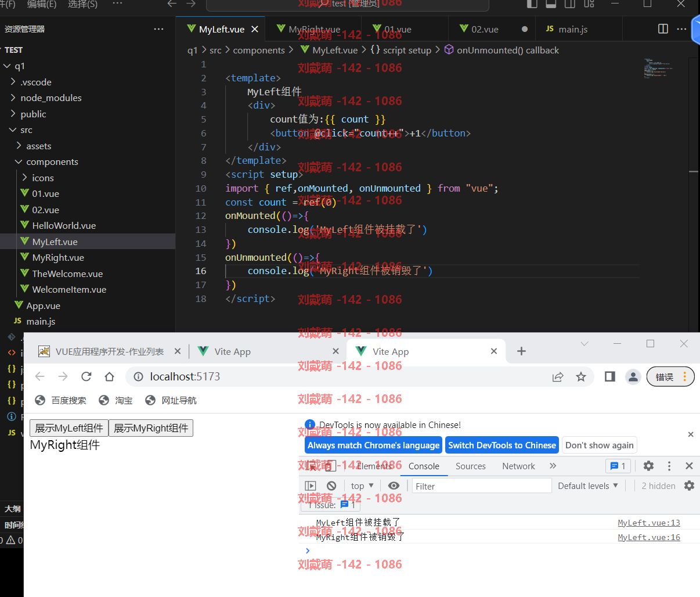
Task: Open the top JavaScript context dropdown
Action: click(x=362, y=485)
